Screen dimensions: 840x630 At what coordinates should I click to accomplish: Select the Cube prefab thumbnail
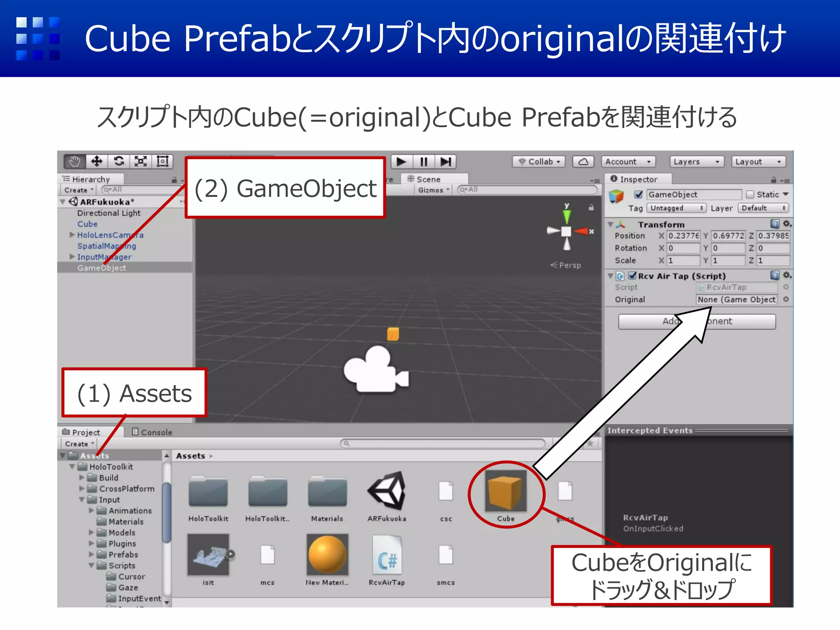[x=506, y=491]
